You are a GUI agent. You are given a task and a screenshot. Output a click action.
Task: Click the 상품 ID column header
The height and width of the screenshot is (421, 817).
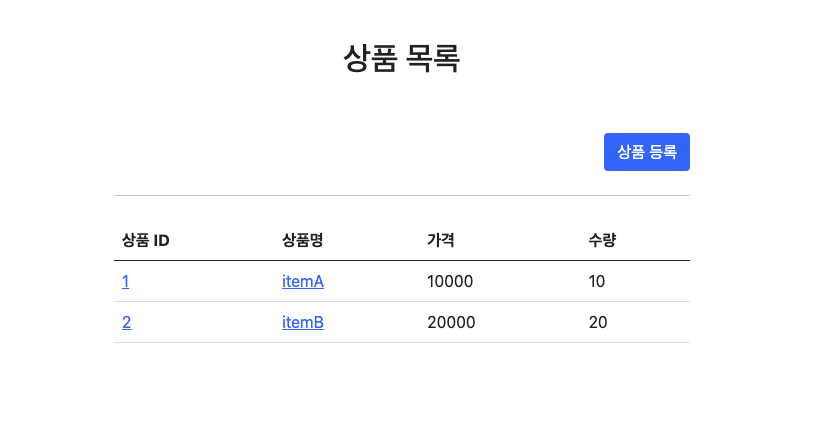point(145,240)
